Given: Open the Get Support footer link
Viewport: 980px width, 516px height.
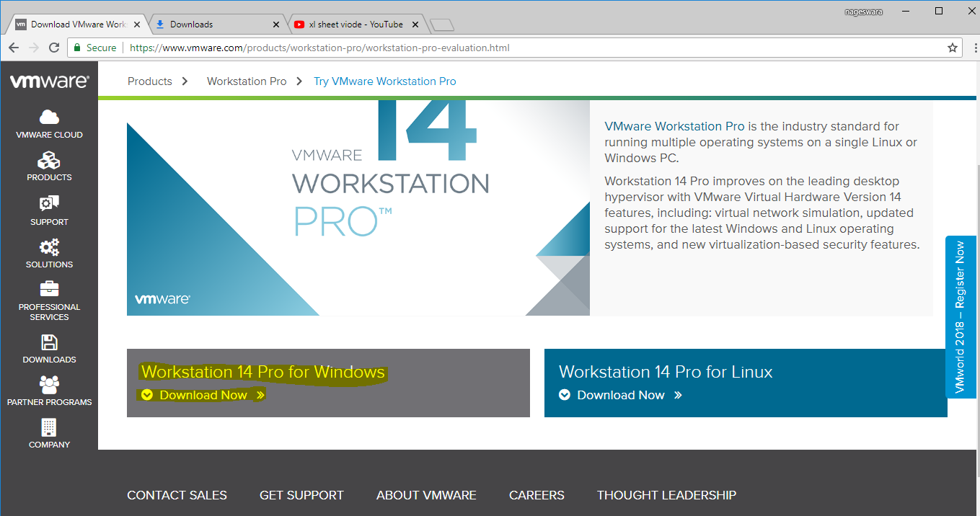Looking at the screenshot, I should [x=301, y=495].
